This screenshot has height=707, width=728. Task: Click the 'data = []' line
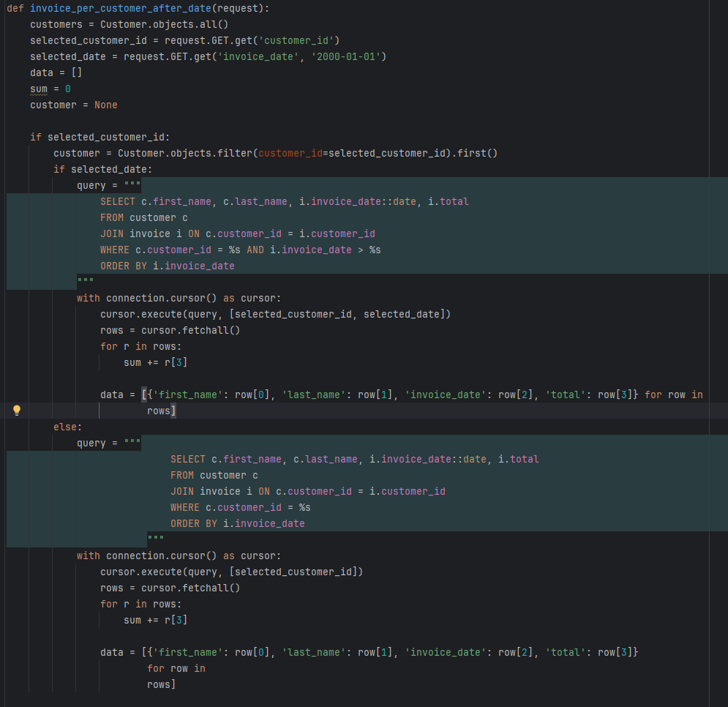(56, 73)
